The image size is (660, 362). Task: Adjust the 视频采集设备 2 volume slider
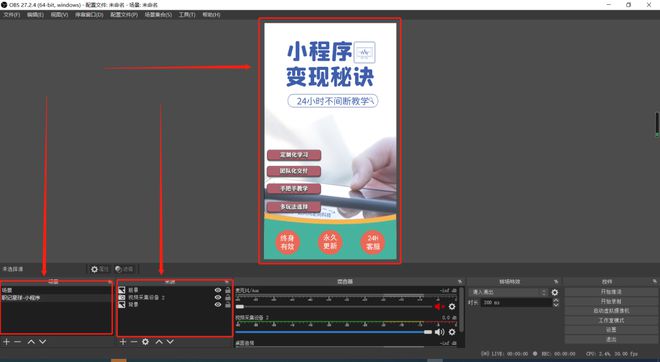[x=334, y=332]
